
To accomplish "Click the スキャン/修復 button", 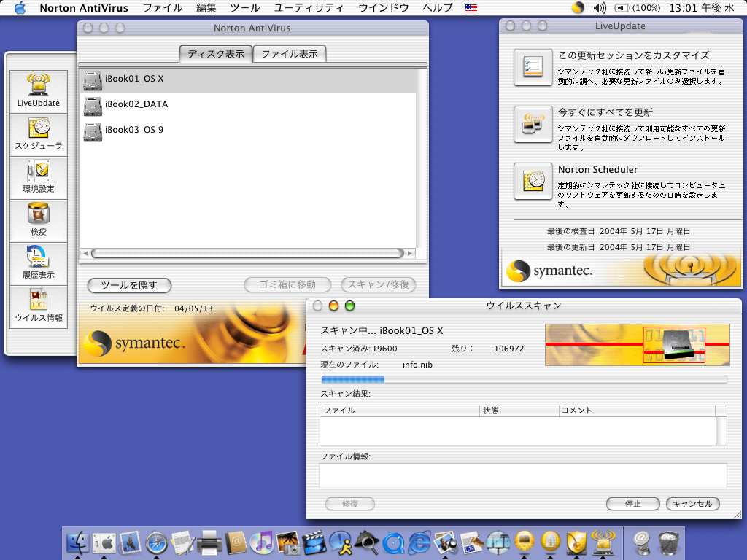I will pos(379,285).
